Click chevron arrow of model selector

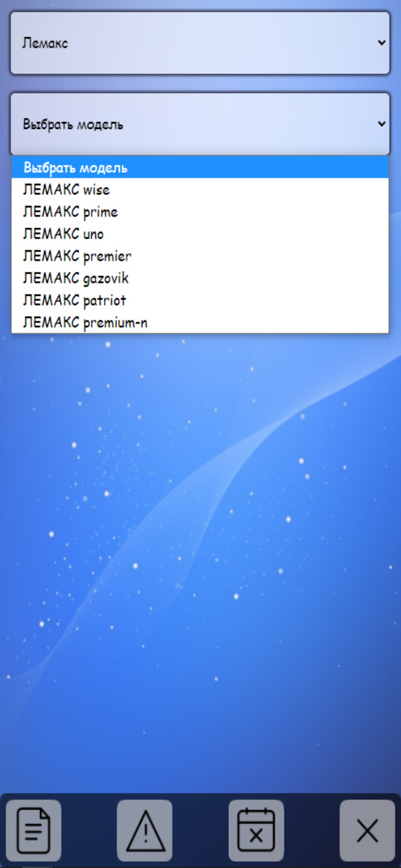[381, 124]
